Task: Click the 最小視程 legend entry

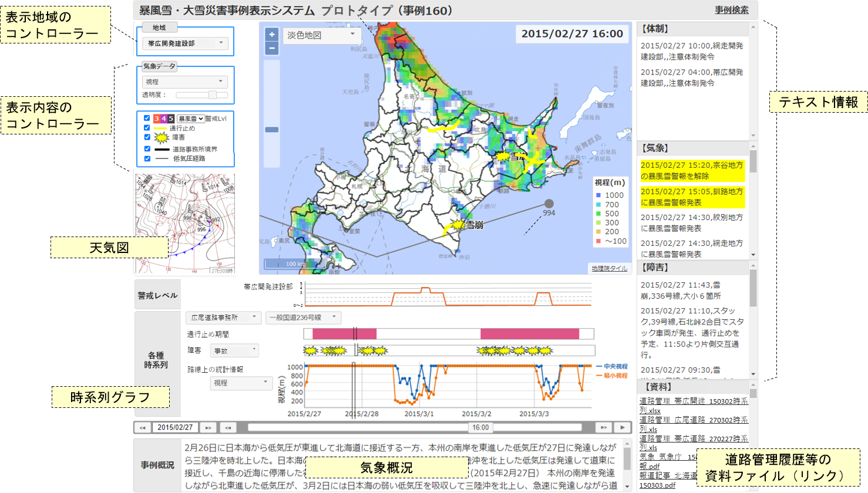Action: (611, 376)
